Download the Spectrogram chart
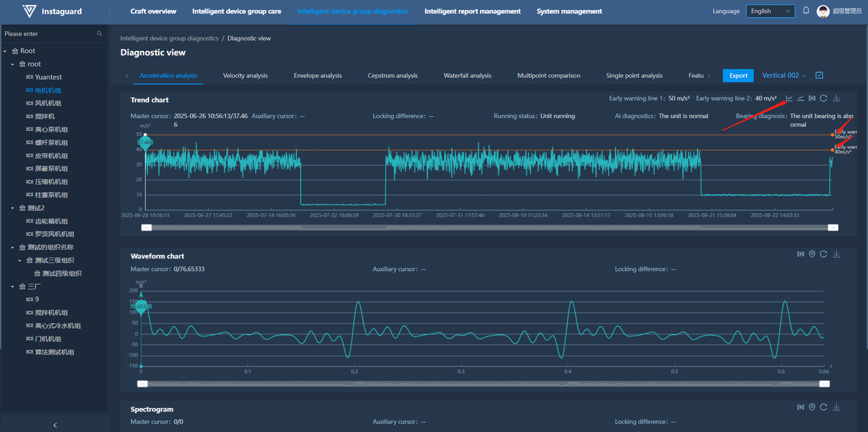This screenshot has height=432, width=868. click(x=836, y=408)
